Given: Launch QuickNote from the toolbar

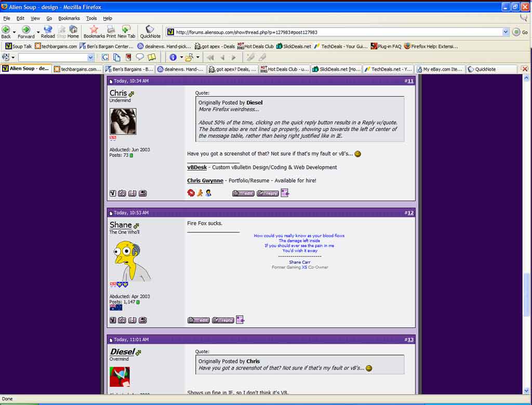Looking at the screenshot, I should [x=150, y=32].
